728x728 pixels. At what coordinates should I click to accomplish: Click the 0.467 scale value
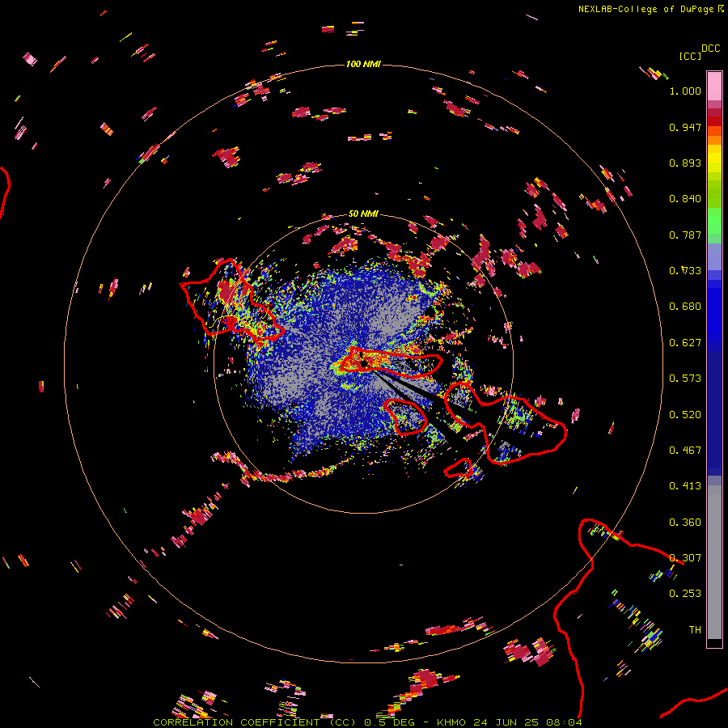(x=685, y=451)
